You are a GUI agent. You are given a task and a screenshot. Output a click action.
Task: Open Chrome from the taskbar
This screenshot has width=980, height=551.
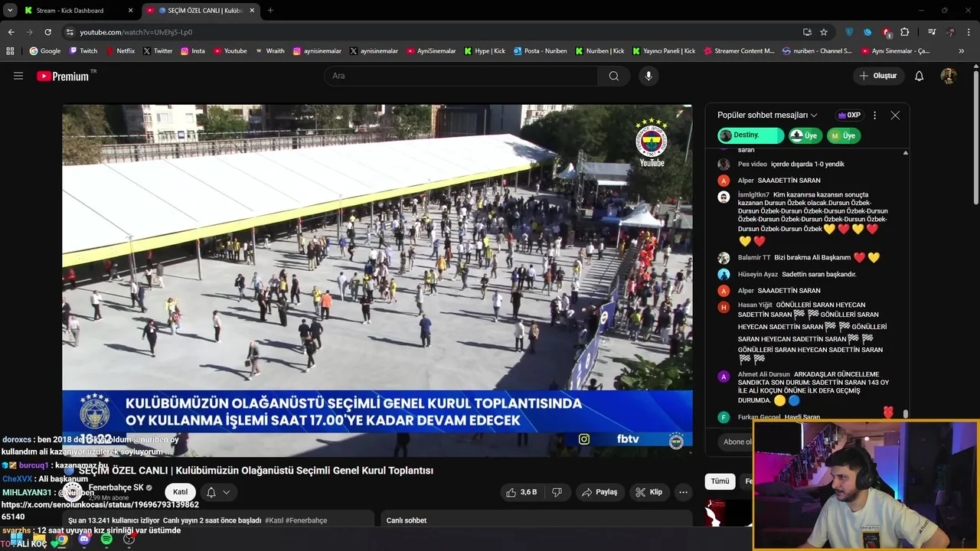[x=61, y=539]
